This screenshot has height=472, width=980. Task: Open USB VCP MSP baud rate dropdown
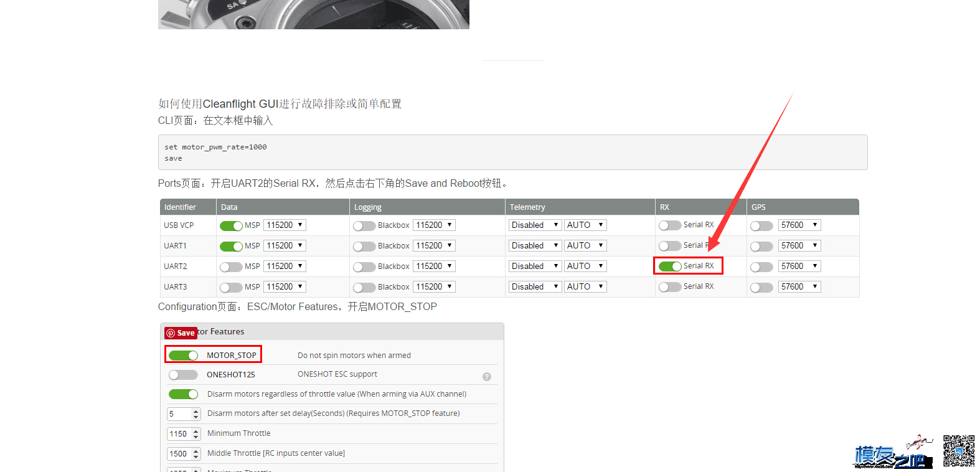click(285, 225)
